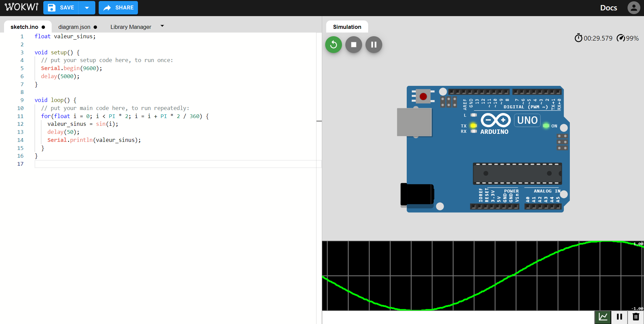Click the simulation timer readout

593,38
